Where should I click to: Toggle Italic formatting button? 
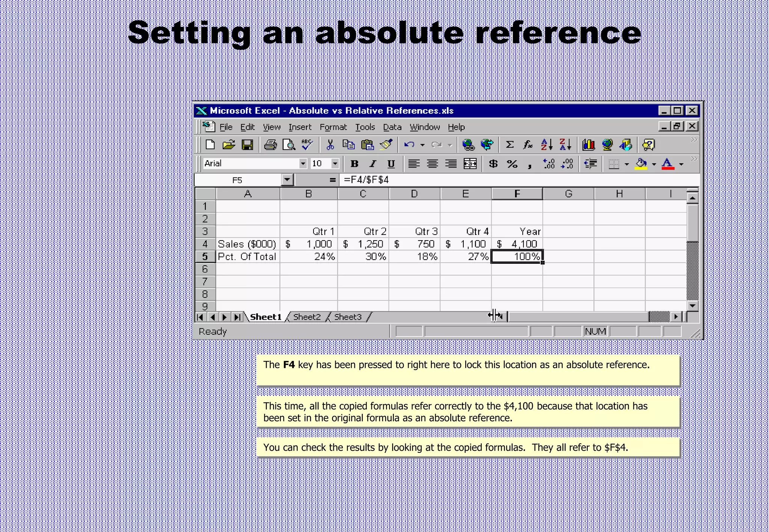pos(372,164)
